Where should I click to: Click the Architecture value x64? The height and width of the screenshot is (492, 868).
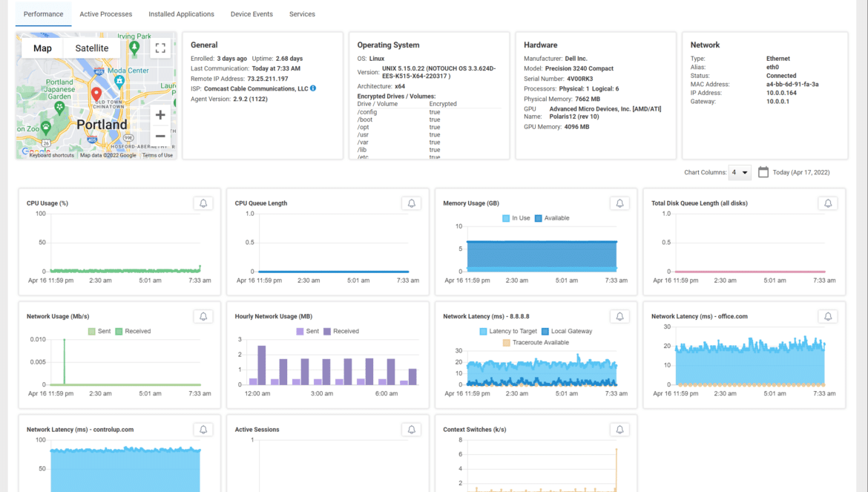click(x=400, y=86)
